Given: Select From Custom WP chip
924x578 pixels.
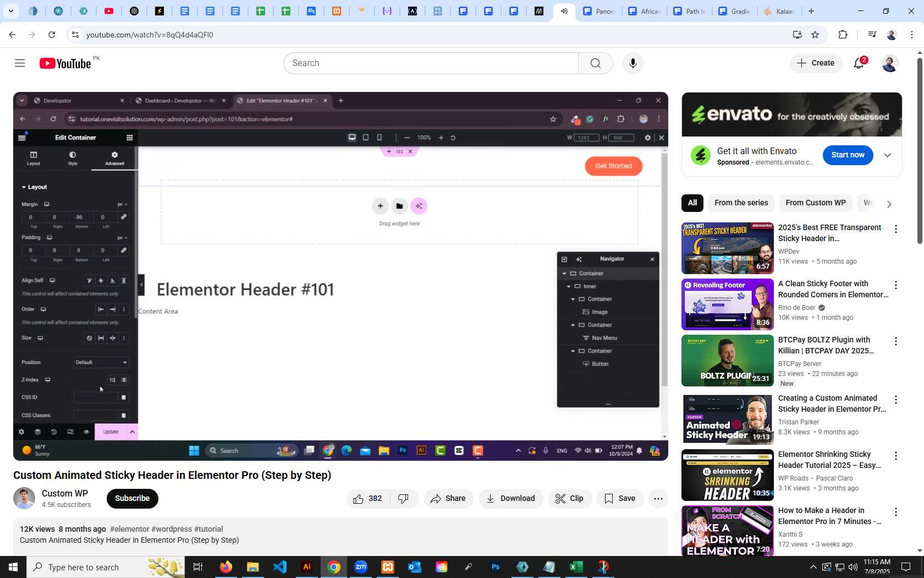Looking at the screenshot, I should 816,203.
